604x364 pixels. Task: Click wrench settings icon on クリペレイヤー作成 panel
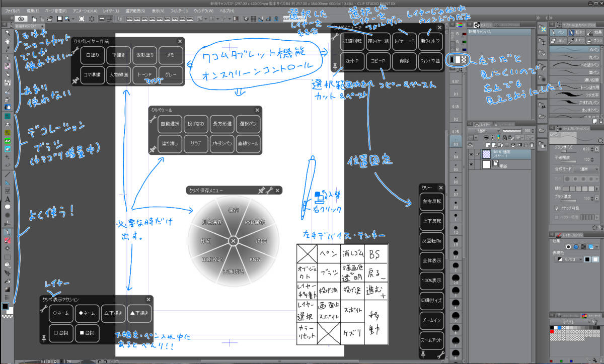[75, 50]
